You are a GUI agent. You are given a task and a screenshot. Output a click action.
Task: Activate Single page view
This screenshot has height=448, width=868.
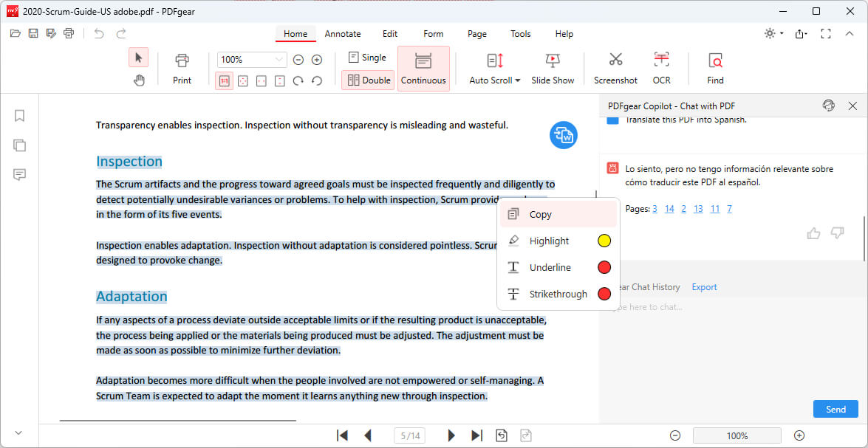[367, 57]
